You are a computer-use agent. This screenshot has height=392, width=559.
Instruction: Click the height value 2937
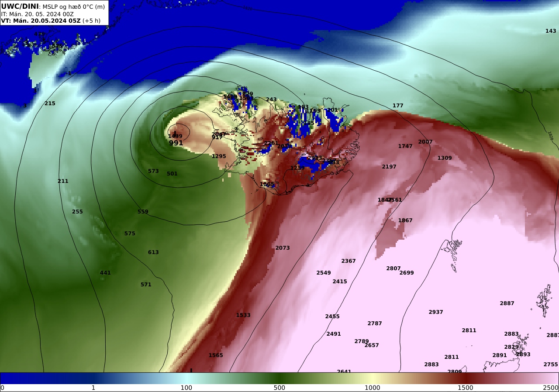[436, 312]
